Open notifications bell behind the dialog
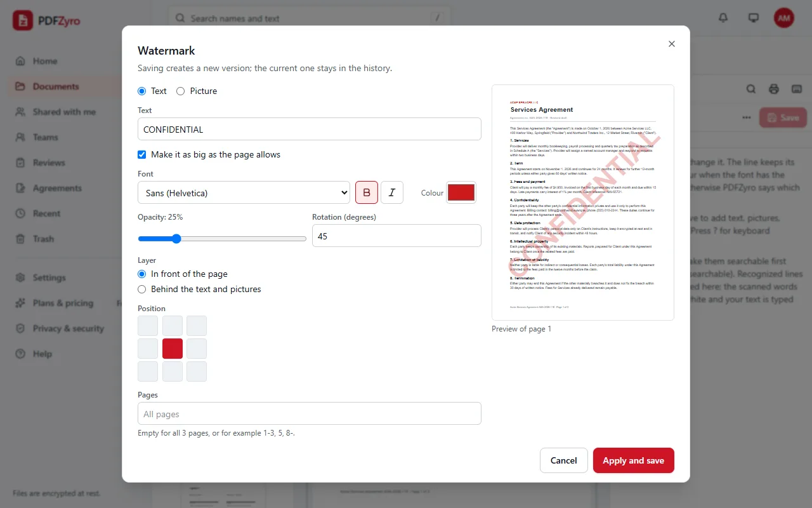Viewport: 812px width, 508px height. [723, 18]
